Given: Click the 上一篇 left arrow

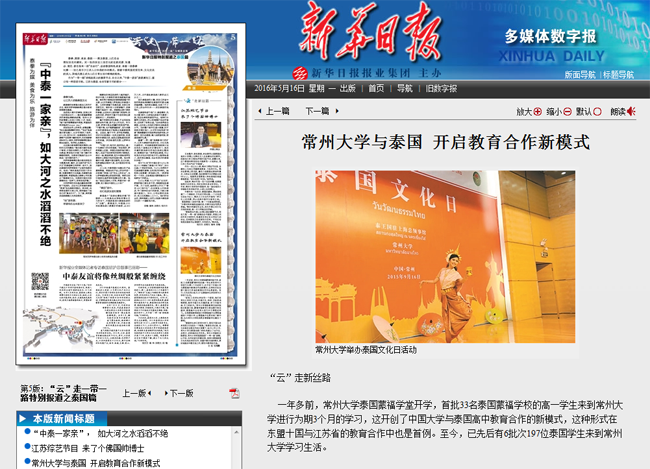Looking at the screenshot, I should pos(260,111).
